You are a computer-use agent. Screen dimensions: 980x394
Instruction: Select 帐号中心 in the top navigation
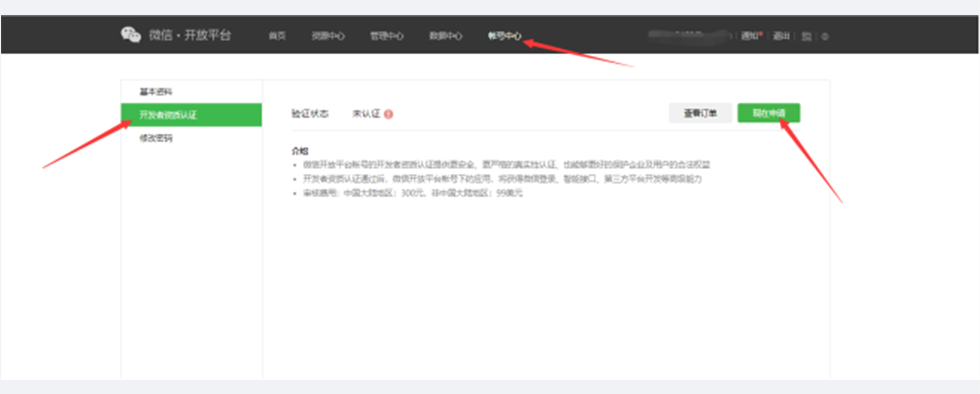(504, 36)
